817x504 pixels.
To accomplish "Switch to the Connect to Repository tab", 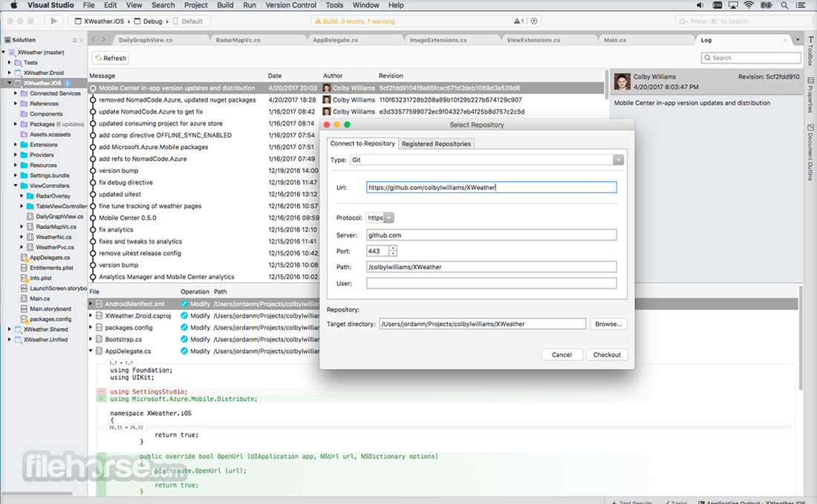I will [x=362, y=143].
